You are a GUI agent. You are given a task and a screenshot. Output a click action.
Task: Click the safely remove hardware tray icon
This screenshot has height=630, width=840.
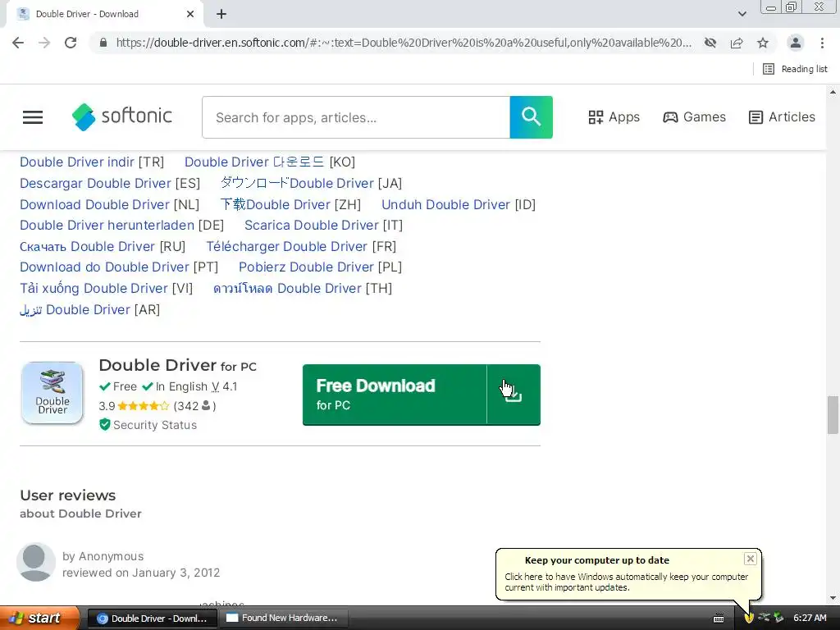click(x=778, y=618)
